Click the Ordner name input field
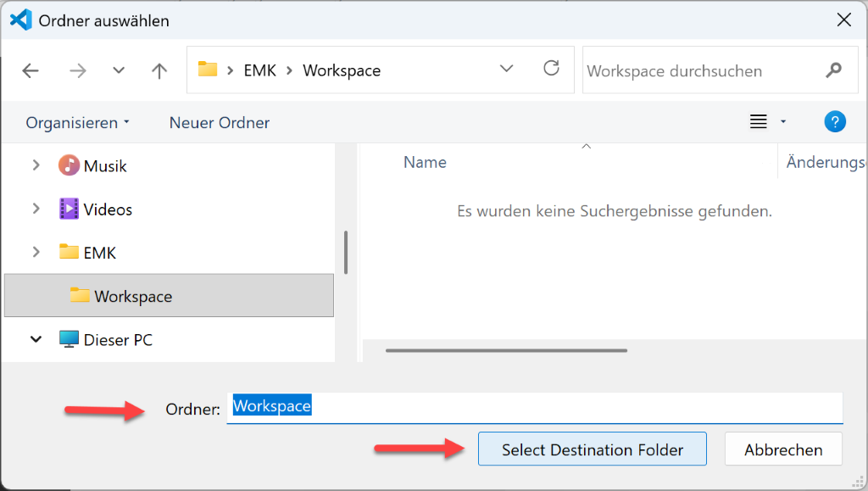 pos(534,407)
